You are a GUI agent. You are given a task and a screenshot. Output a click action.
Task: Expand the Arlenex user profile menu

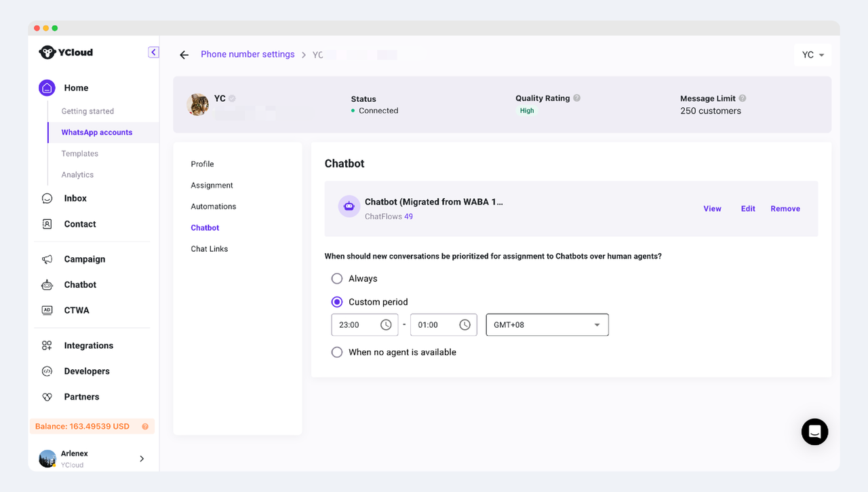tap(142, 459)
